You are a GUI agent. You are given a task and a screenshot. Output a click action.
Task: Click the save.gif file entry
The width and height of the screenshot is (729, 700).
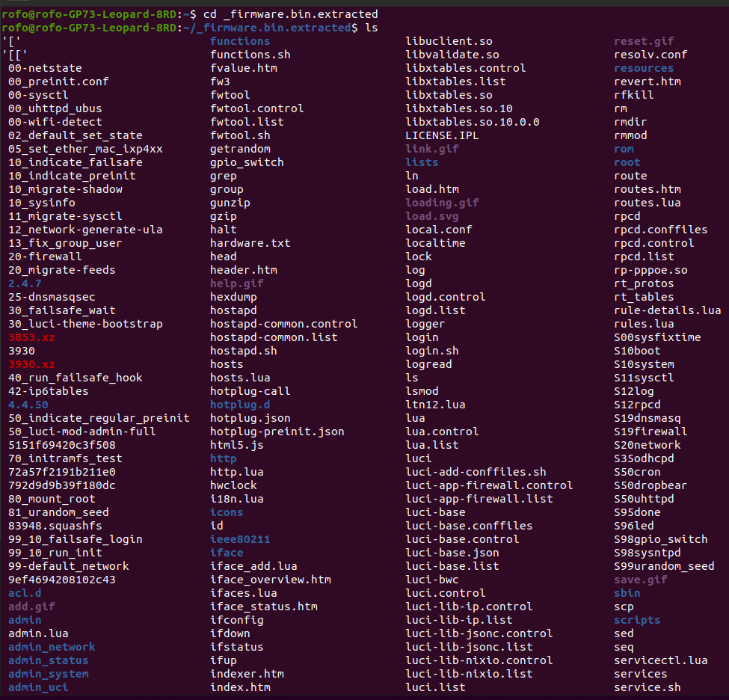click(x=640, y=580)
